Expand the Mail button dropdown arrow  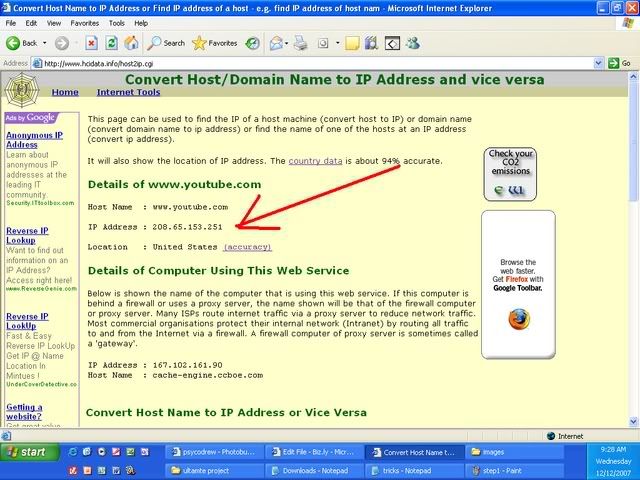click(x=287, y=43)
